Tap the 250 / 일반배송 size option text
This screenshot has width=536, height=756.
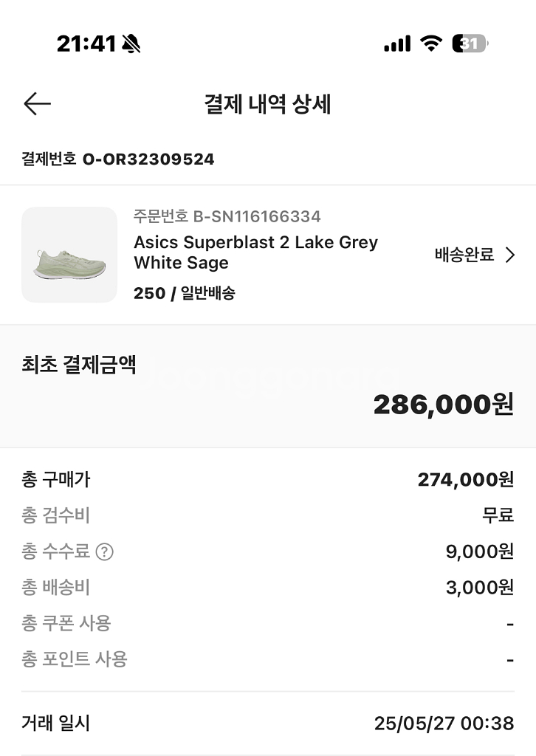185,293
